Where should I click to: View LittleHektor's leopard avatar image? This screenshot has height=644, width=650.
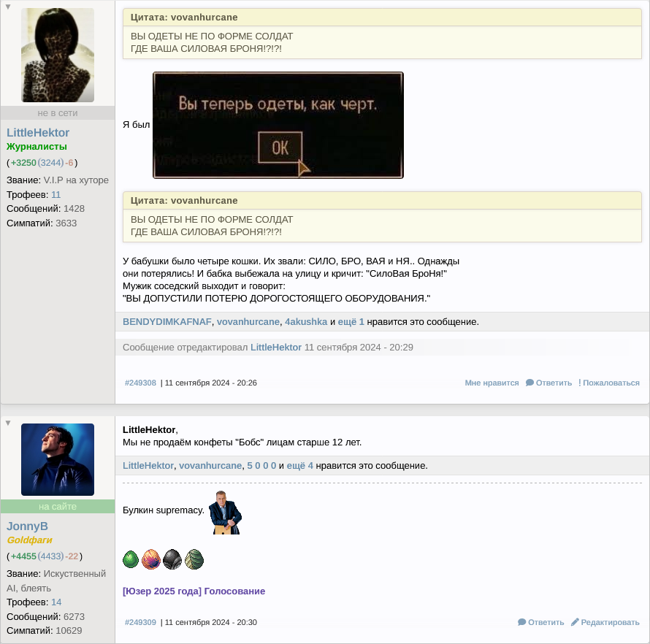[58, 55]
